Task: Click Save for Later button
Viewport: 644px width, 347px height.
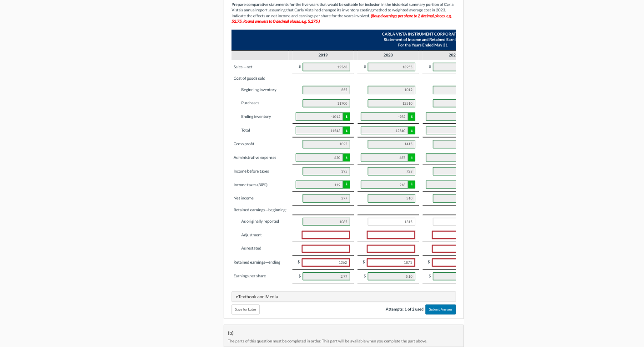Action: [x=246, y=309]
